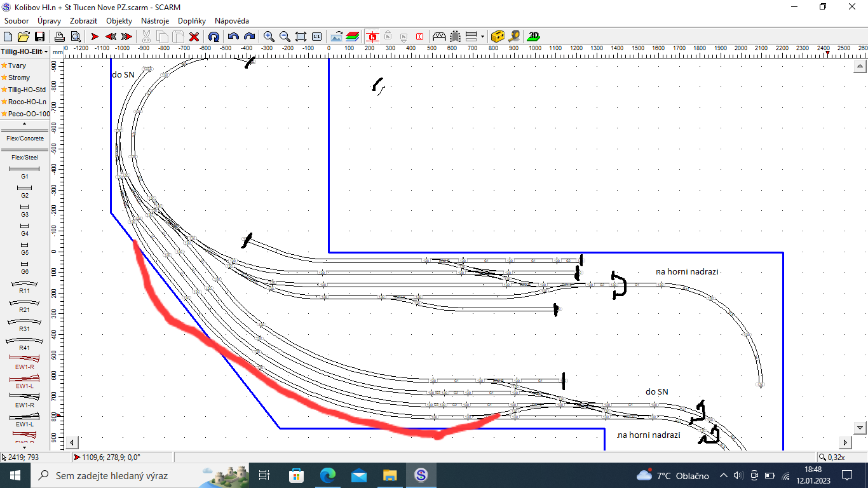The width and height of the screenshot is (868, 488).
Task: Open the yellow toolbox icon
Action: pyautogui.click(x=498, y=36)
